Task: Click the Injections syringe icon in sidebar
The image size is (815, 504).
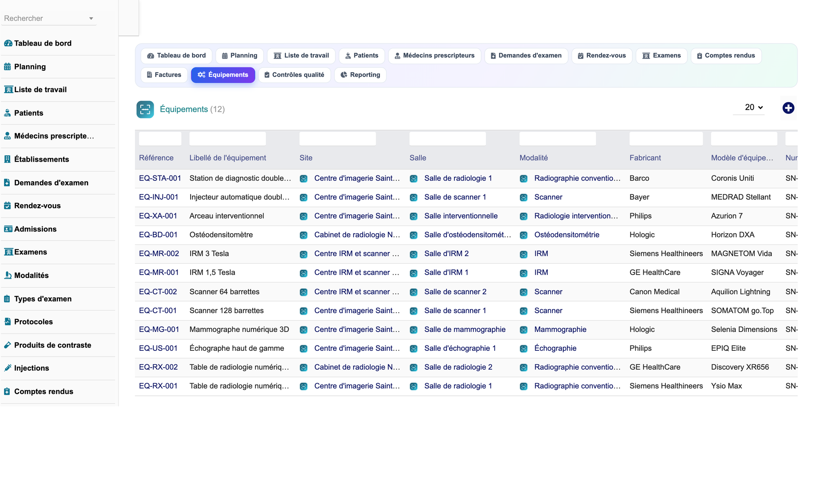Action: point(8,368)
